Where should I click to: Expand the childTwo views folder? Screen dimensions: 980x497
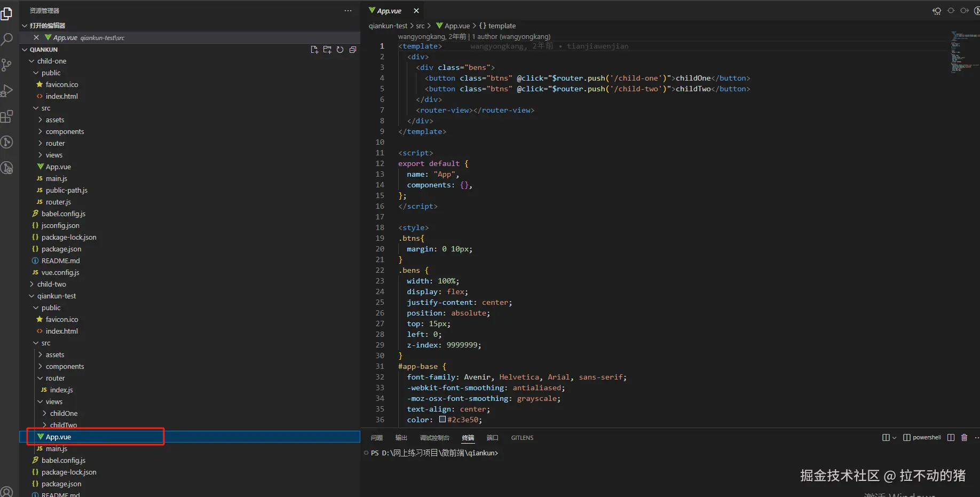tap(64, 425)
